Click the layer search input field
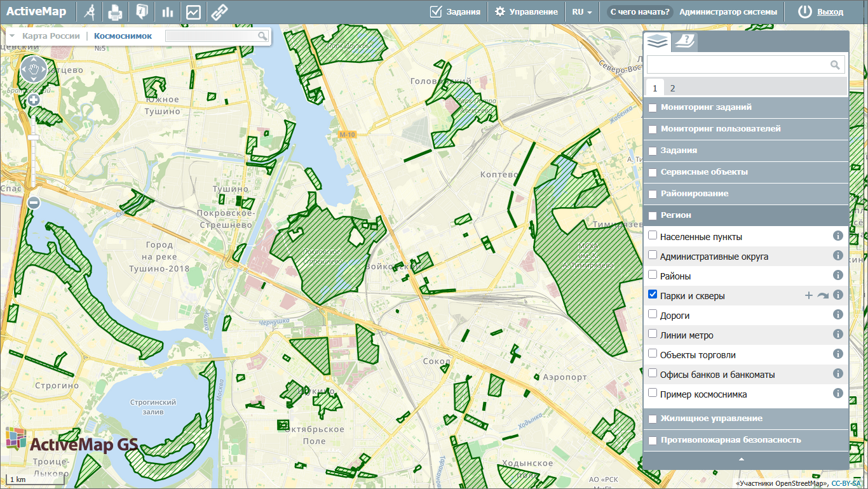This screenshot has width=868, height=489. click(738, 65)
